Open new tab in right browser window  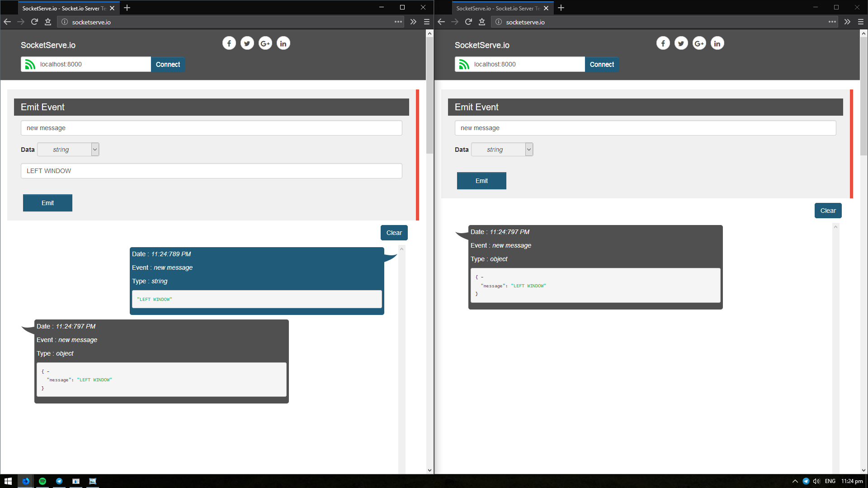(561, 8)
